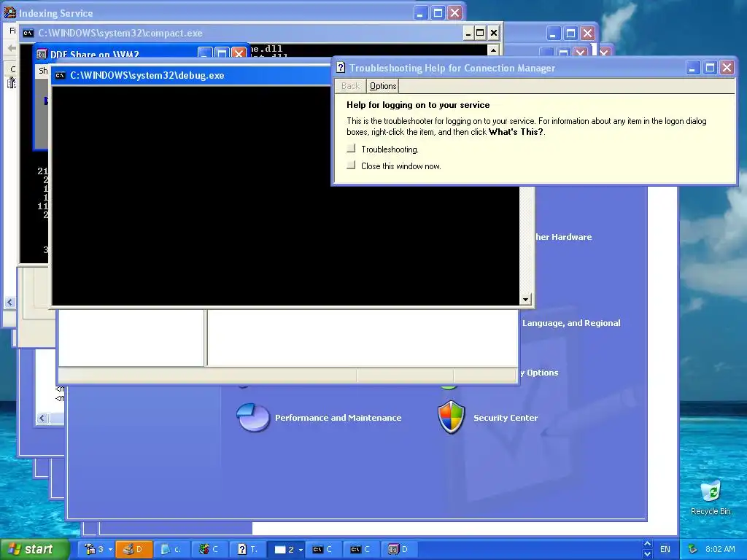Tick the Close this window now box
The width and height of the screenshot is (747, 560).
tap(351, 166)
